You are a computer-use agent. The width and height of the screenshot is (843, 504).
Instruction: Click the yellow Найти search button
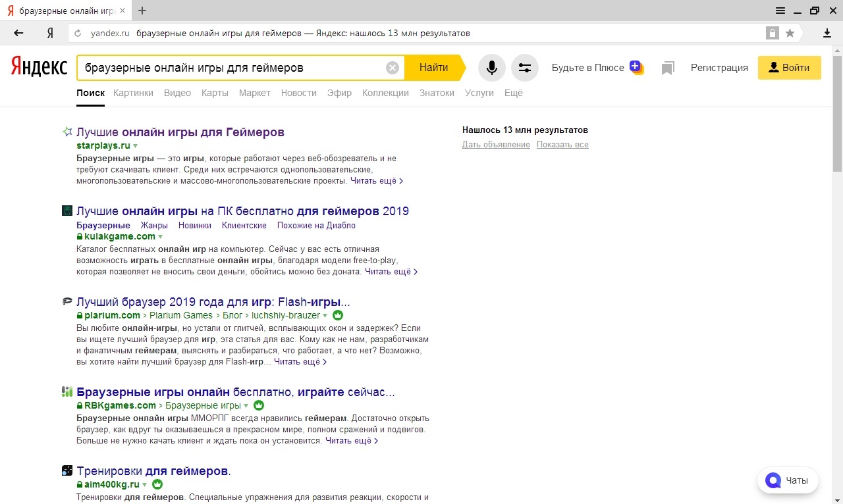tap(434, 67)
